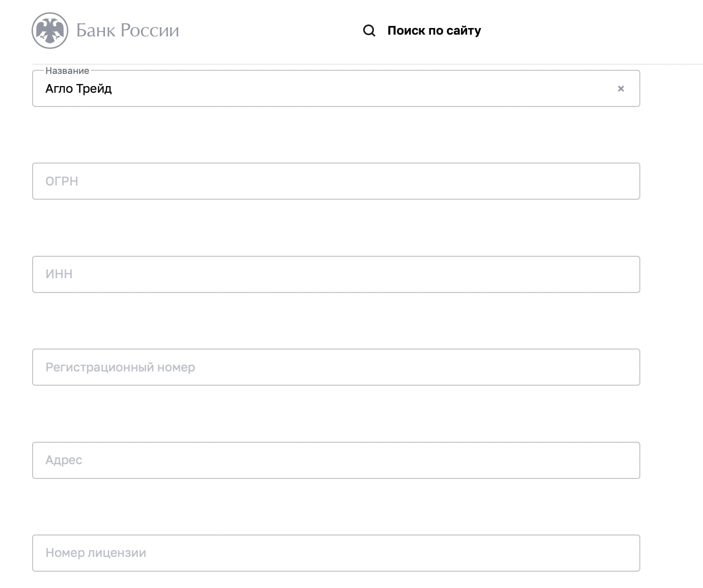Place cursor in the Агло Трейд text
Image resolution: width=703 pixels, height=588 pixels.
78,89
